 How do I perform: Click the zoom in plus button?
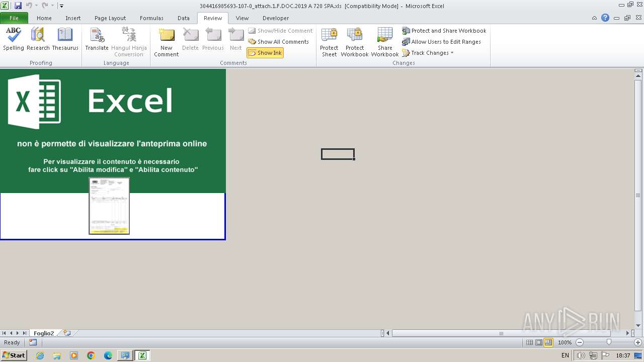click(x=638, y=342)
